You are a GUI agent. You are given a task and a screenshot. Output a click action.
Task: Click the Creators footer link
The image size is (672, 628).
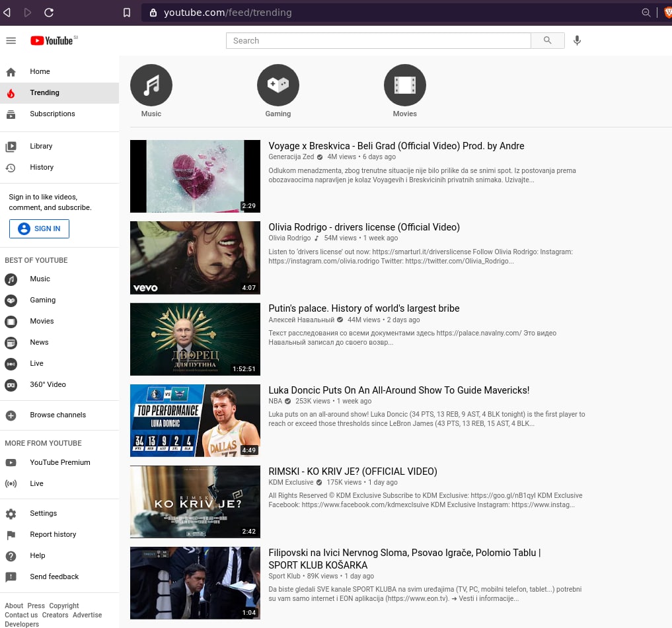[x=55, y=615]
